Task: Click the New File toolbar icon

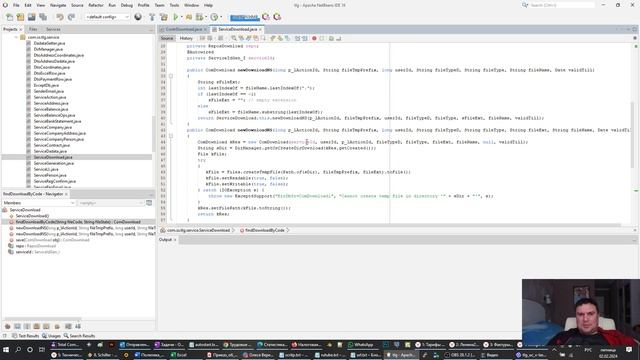Action: (9, 17)
